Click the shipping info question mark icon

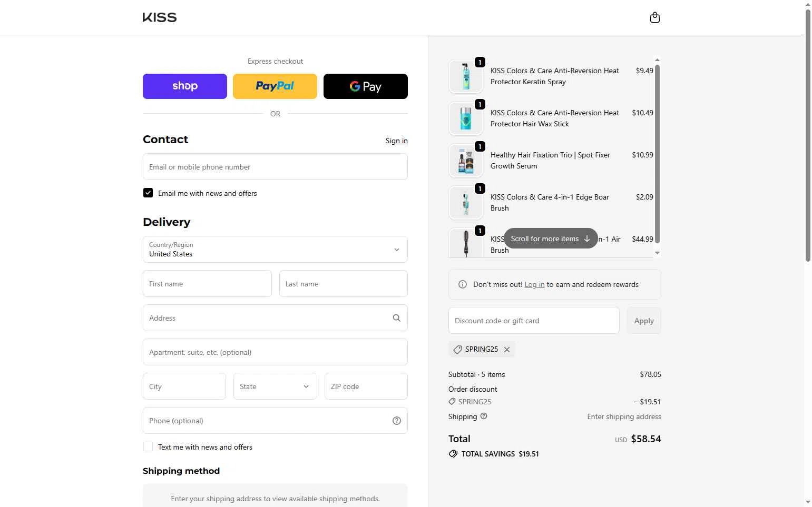484,416
